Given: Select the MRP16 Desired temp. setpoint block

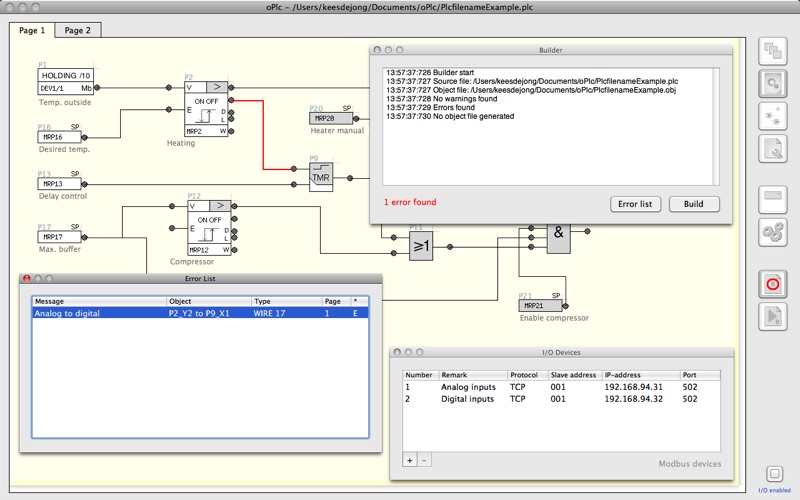Looking at the screenshot, I should coord(59,137).
